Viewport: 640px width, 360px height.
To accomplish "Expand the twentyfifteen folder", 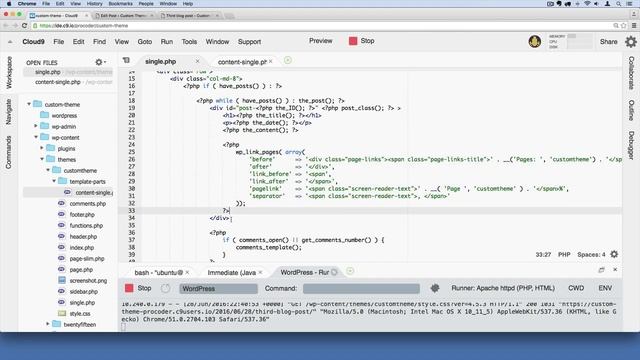I will tap(48, 324).
